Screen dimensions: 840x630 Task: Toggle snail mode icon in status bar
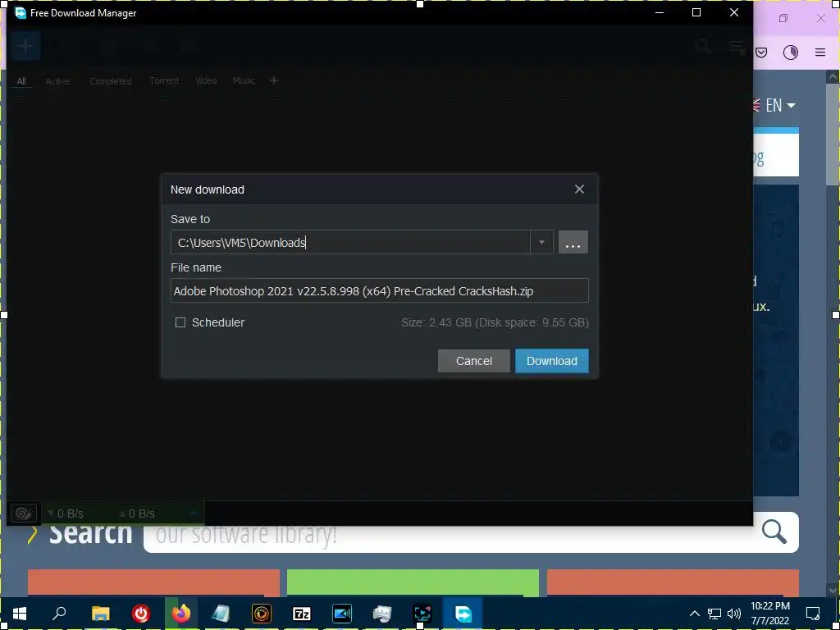pos(24,514)
